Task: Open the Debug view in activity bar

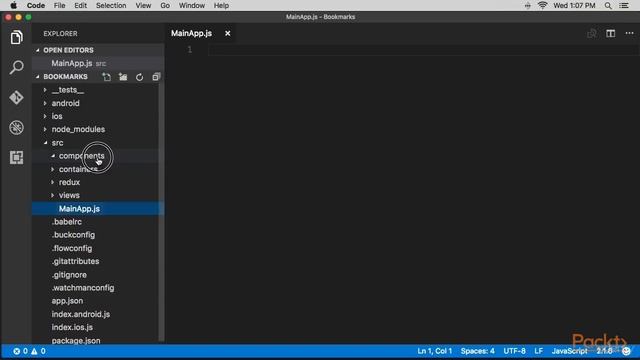Action: 16,128
